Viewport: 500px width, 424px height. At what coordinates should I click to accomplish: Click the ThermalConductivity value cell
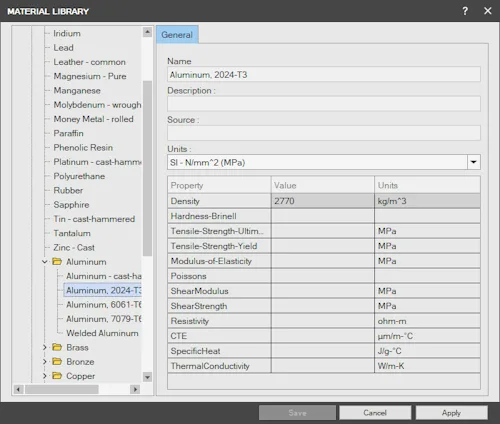pos(323,366)
